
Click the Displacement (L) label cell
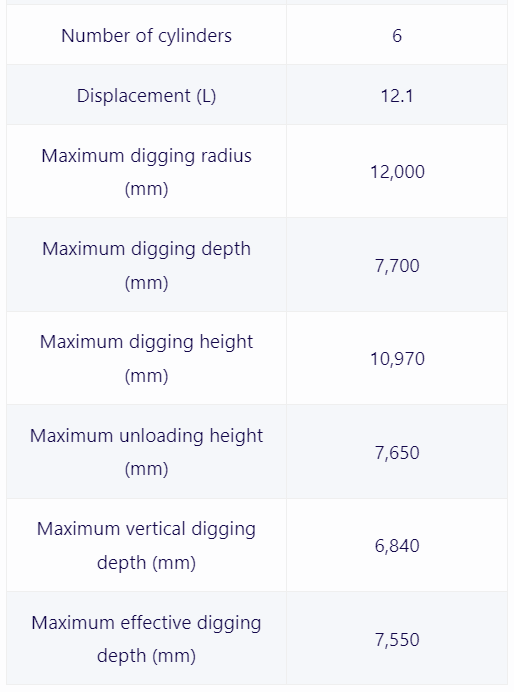point(146,96)
